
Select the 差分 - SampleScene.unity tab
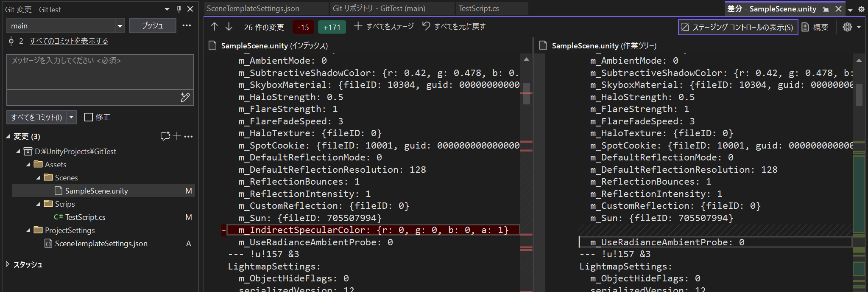(x=772, y=9)
